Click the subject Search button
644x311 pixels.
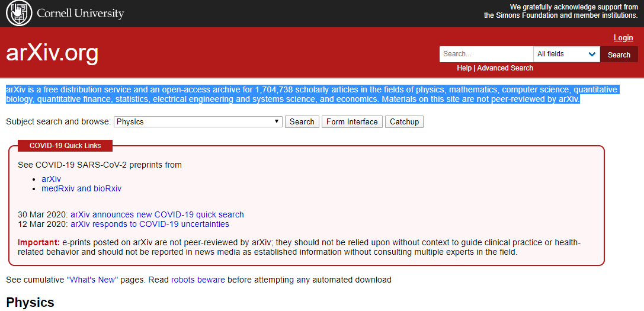point(302,121)
